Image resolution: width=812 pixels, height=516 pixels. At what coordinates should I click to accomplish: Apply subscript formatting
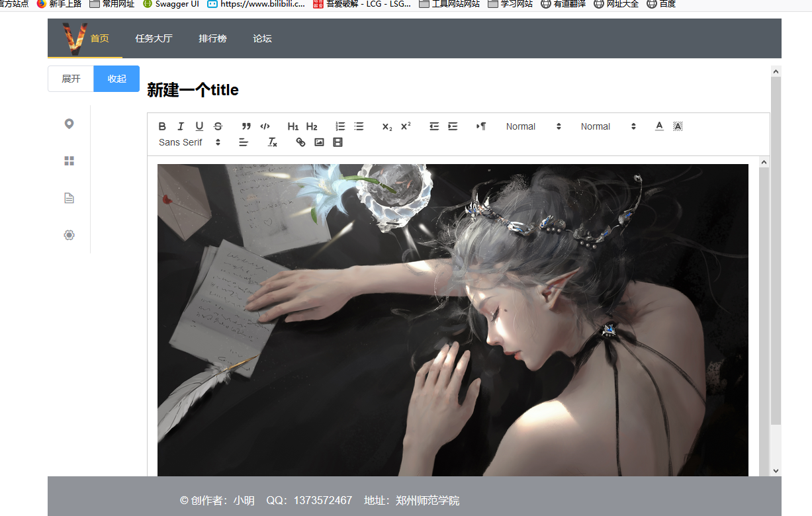(387, 126)
